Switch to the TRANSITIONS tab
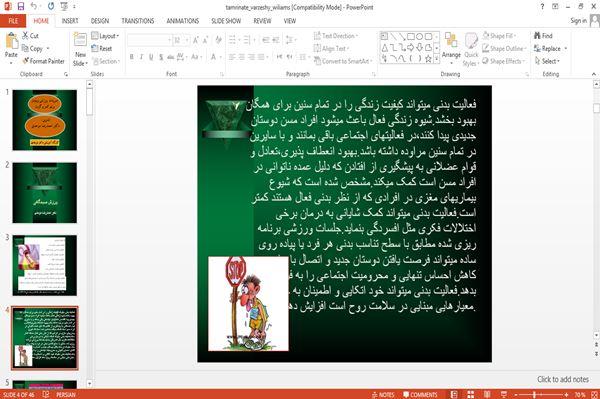This screenshot has width=600, height=399. click(138, 21)
